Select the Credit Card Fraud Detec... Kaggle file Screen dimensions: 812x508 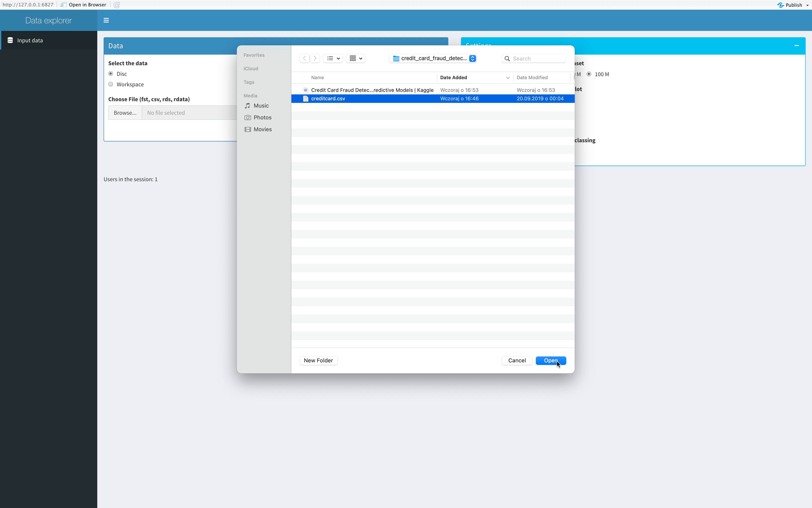[x=433, y=90]
